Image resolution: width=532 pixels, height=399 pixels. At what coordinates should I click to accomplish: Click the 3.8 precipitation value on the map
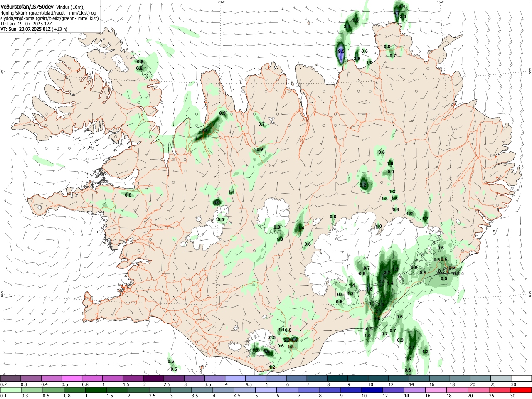click(x=357, y=59)
